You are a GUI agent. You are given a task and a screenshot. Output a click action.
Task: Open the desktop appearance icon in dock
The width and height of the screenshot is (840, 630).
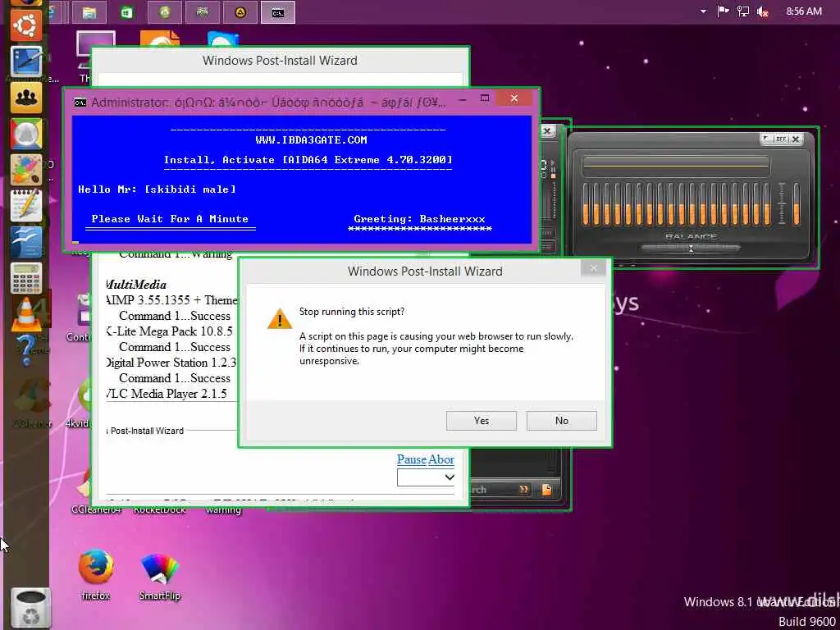[x=26, y=62]
